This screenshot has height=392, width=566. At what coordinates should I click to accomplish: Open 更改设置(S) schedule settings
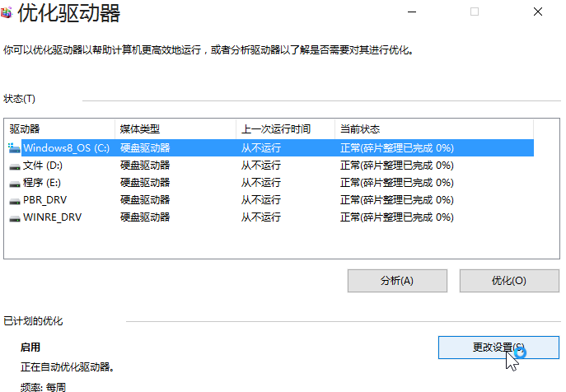(493, 347)
